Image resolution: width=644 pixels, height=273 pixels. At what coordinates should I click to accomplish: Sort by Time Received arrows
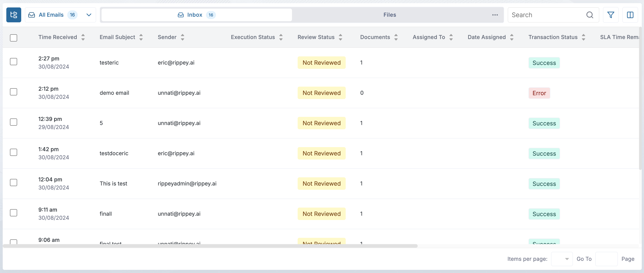click(83, 37)
